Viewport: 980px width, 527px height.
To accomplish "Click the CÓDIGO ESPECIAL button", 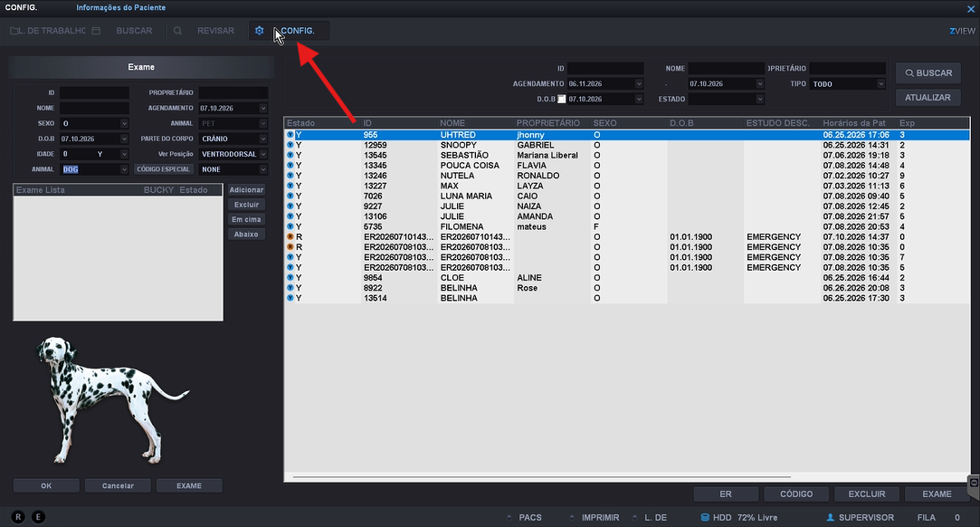I will click(163, 169).
